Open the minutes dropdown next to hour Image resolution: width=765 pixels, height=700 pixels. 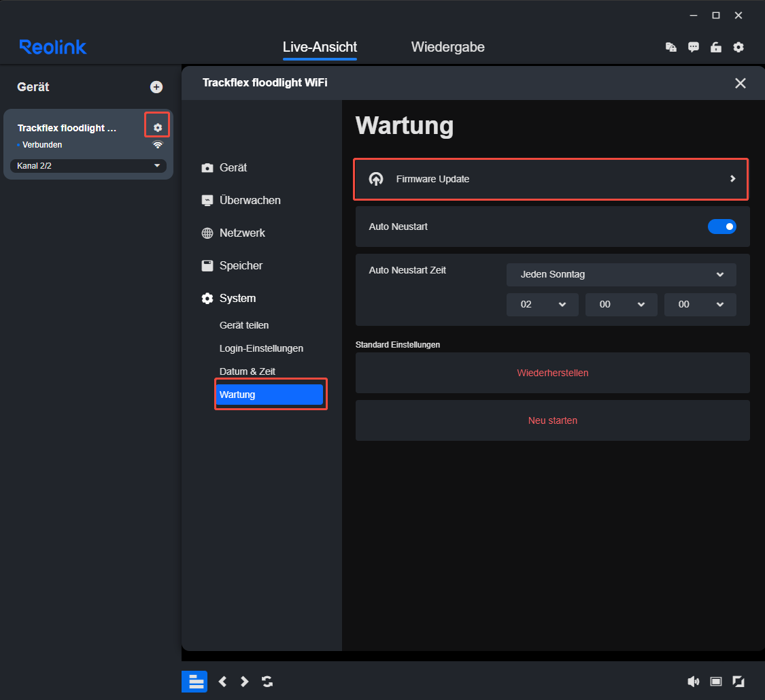click(x=621, y=305)
